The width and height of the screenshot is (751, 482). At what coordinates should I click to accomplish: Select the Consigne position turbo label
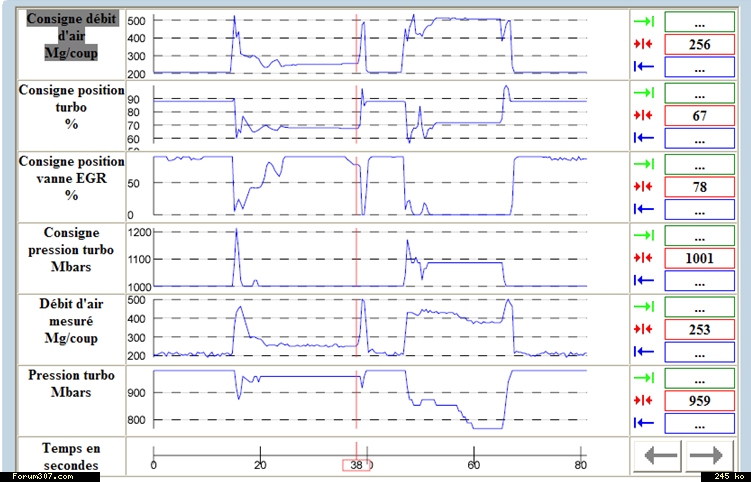71,107
